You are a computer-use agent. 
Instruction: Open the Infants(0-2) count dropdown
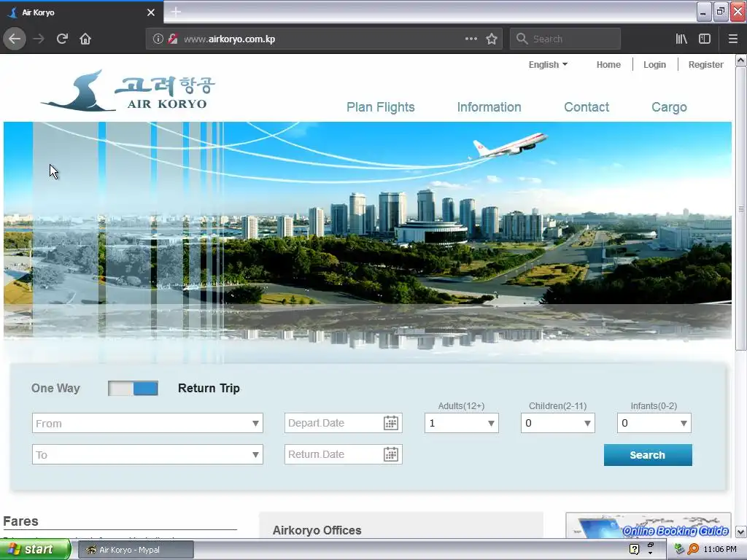point(654,423)
